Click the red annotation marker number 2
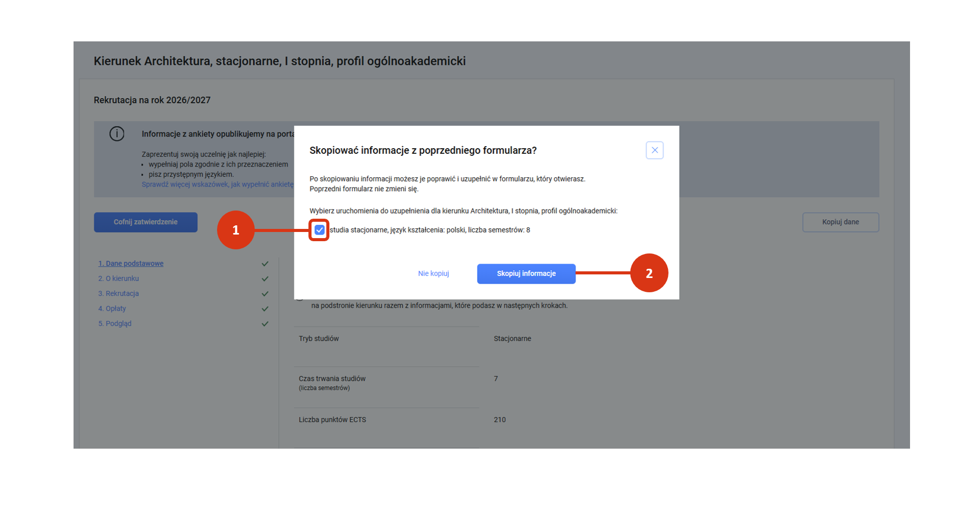The image size is (980, 512). [x=649, y=273]
